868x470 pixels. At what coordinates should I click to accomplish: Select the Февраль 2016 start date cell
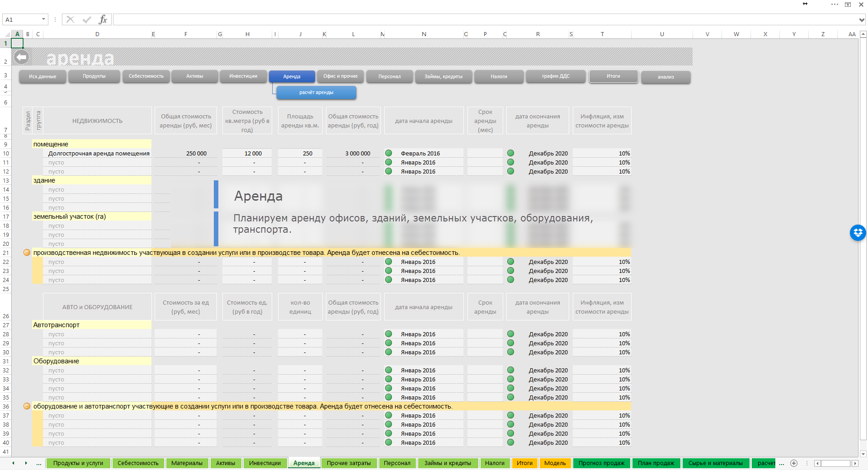pyautogui.click(x=424, y=153)
